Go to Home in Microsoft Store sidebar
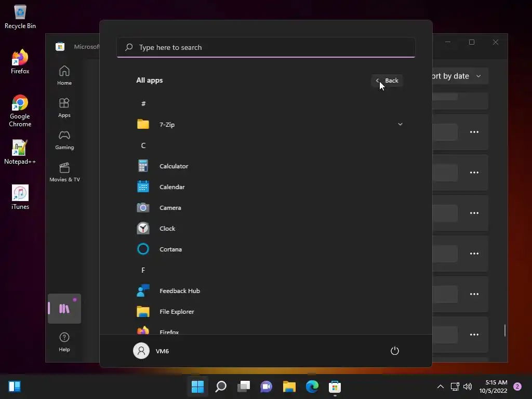532x399 pixels. 64,75
